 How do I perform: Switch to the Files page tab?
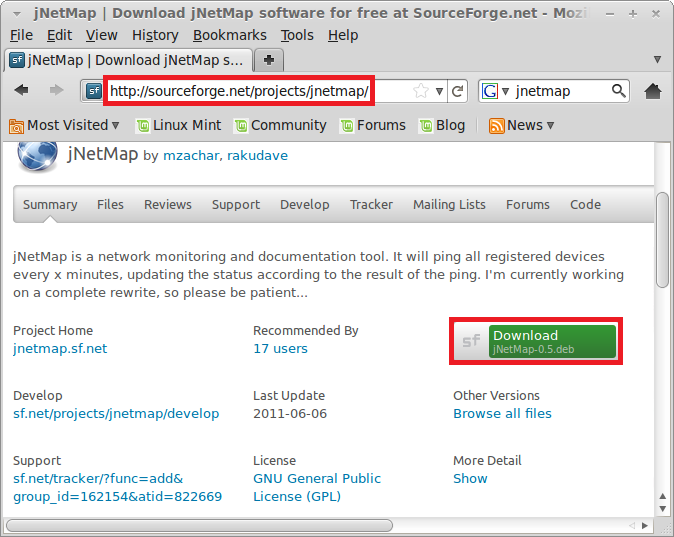coord(110,205)
